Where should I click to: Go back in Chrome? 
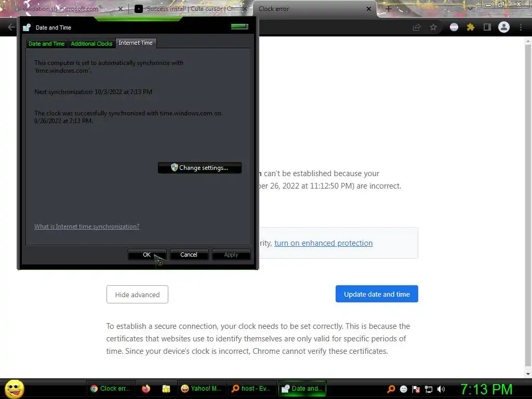pyautogui.click(x=11, y=27)
